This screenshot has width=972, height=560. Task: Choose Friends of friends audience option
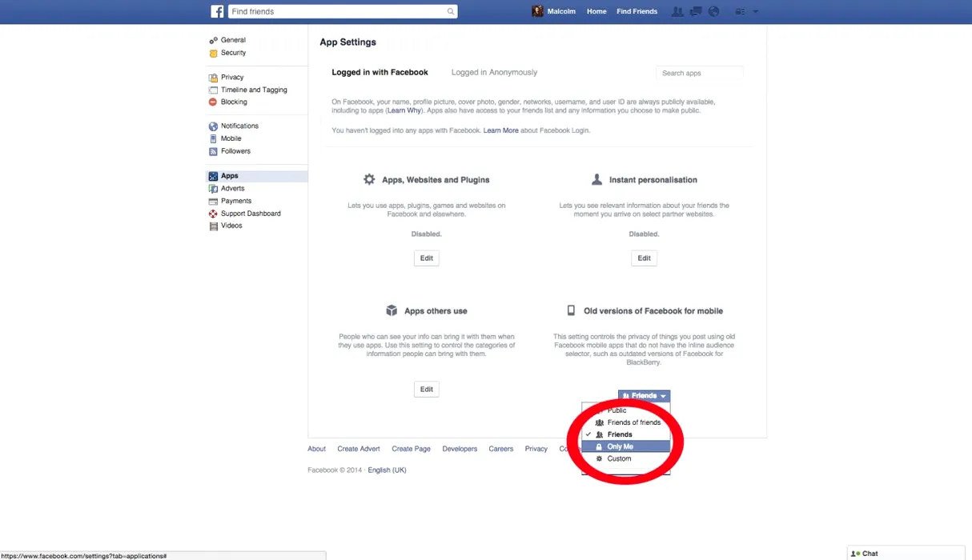tap(633, 422)
